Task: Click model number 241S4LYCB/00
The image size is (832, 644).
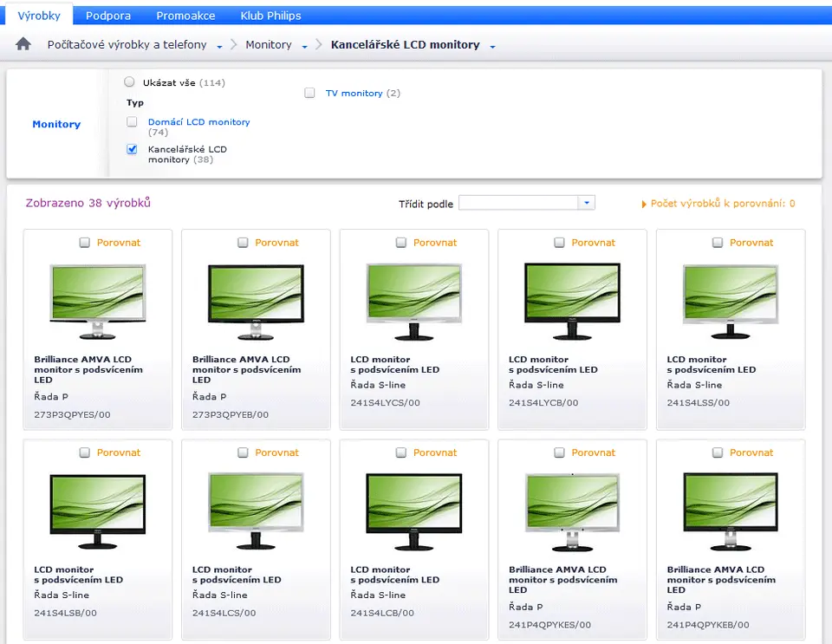Action: 543,403
